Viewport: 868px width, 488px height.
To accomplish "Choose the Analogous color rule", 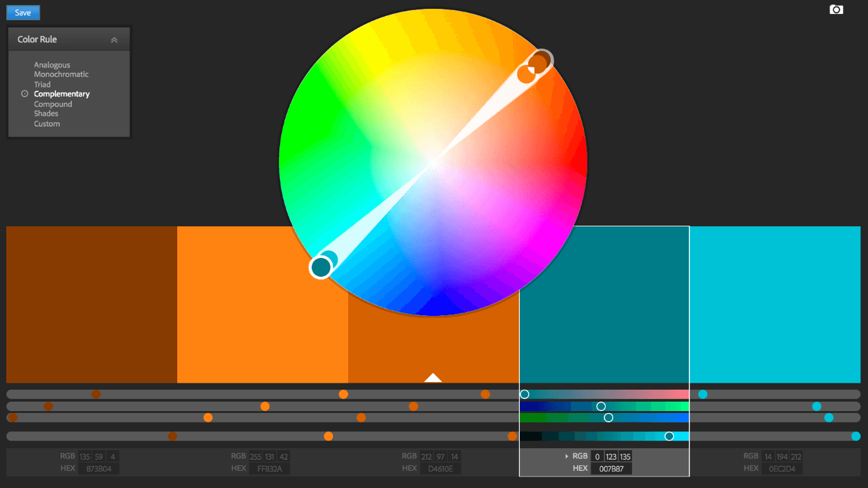I will click(52, 65).
